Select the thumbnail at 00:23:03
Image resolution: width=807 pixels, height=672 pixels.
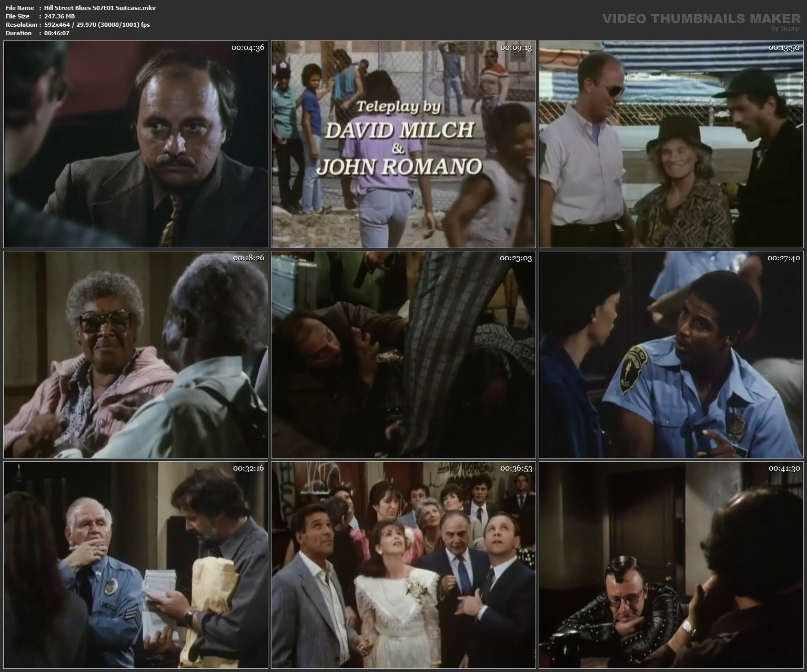click(403, 354)
